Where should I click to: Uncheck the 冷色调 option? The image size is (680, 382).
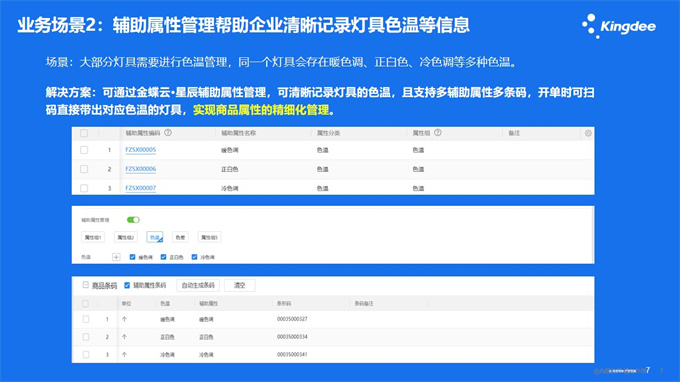194,257
